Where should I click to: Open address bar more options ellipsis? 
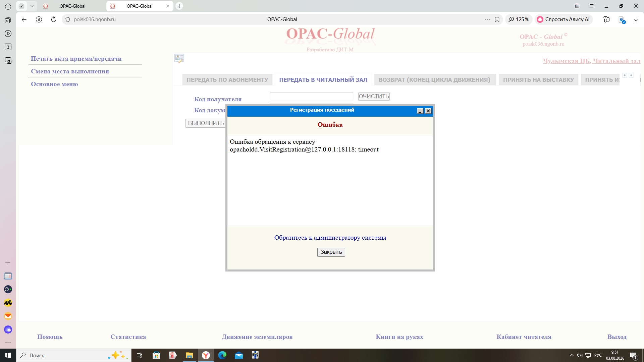488,19
